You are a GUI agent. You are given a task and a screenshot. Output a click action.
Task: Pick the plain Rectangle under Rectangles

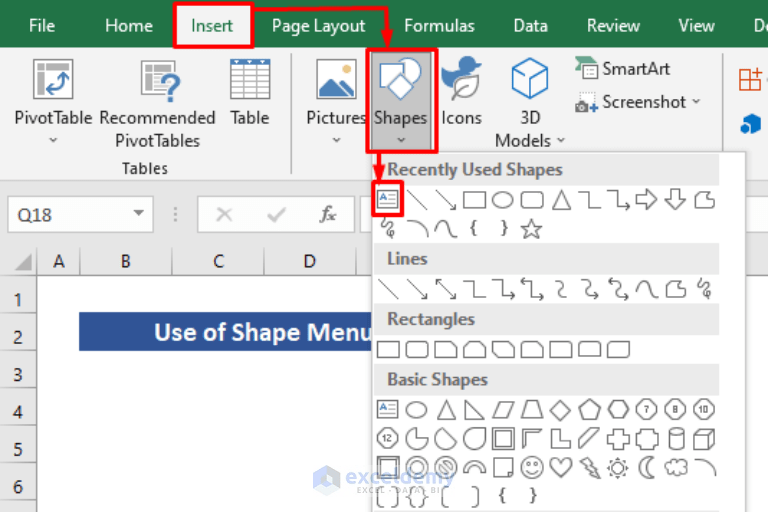(388, 350)
